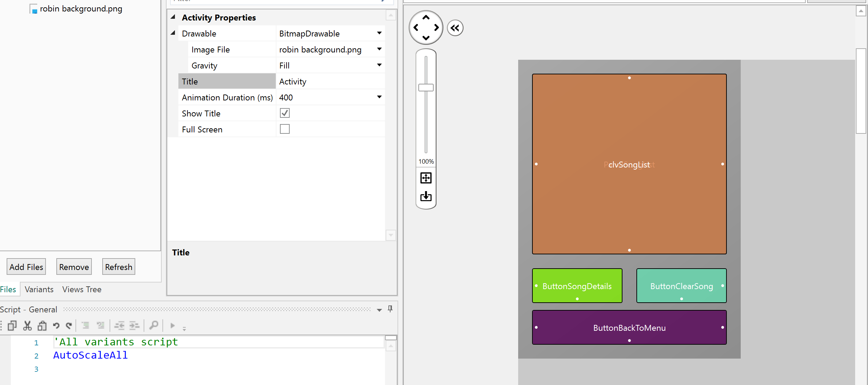
Task: Click the Find magnifier icon
Action: tap(153, 326)
